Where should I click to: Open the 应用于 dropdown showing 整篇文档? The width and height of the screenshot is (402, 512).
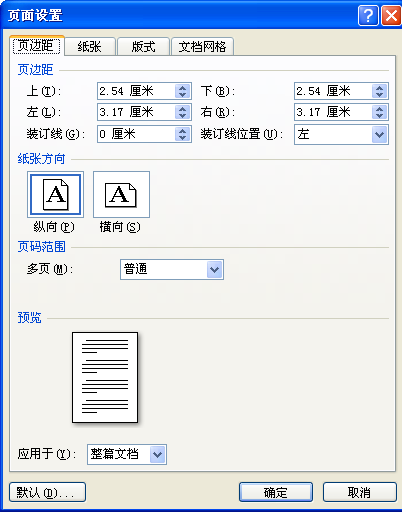coord(127,454)
